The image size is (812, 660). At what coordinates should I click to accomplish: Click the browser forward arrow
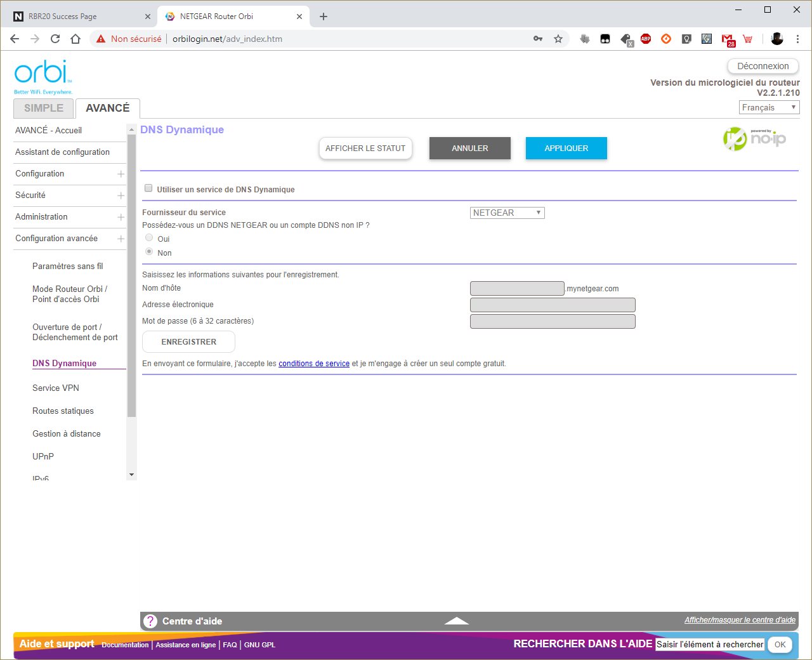point(35,39)
